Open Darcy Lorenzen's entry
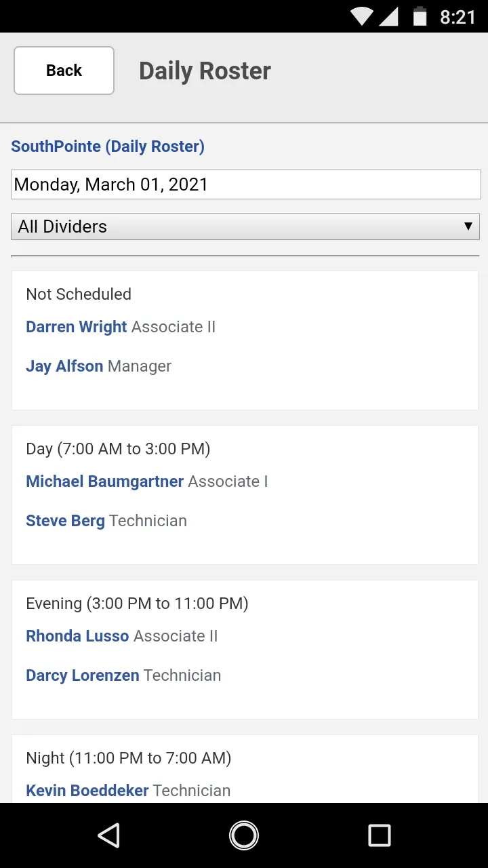This screenshot has width=488, height=868. tap(83, 675)
